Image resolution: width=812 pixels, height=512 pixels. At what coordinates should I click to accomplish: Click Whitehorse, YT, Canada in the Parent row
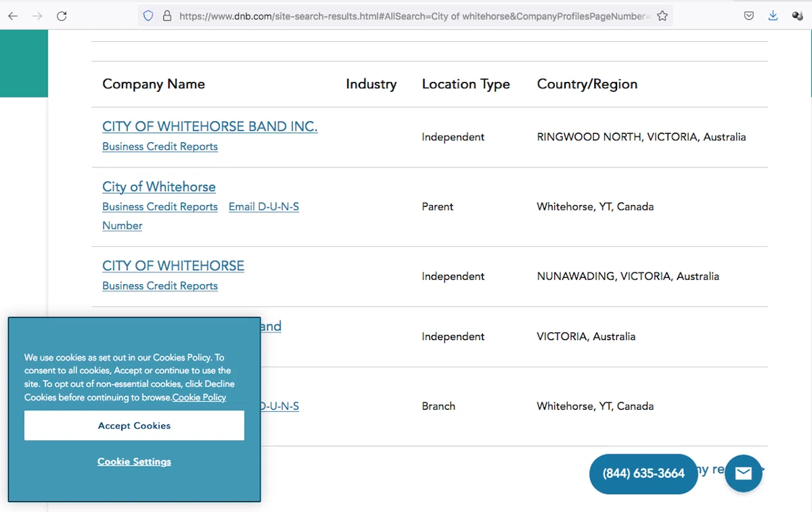595,206
